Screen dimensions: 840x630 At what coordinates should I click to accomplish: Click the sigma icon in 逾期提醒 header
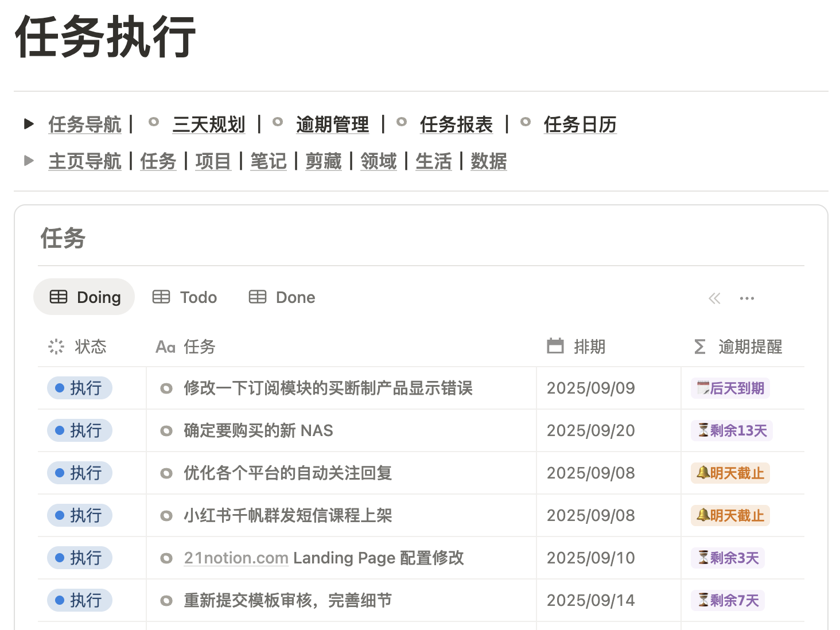pos(700,347)
